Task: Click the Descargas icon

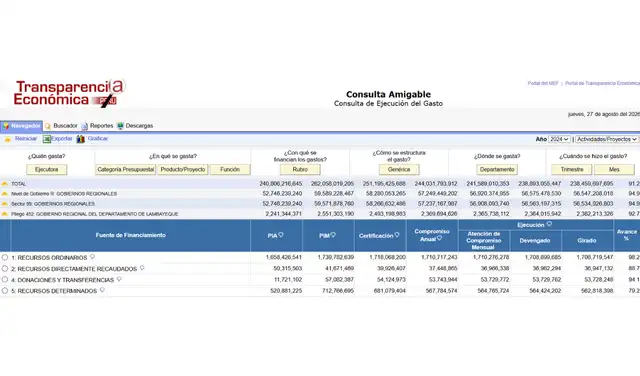Action: (120, 126)
